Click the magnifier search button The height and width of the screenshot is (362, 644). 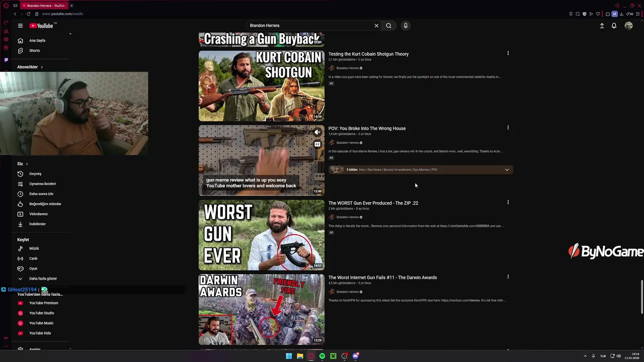tap(388, 26)
